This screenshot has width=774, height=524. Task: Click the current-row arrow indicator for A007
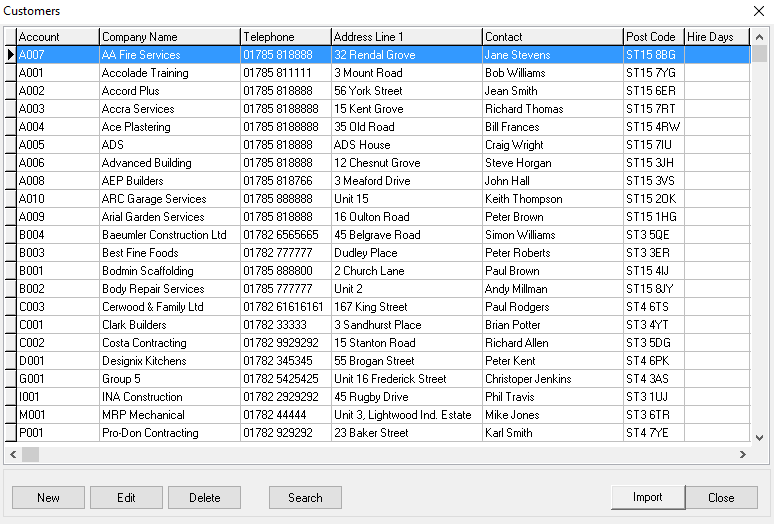10,54
